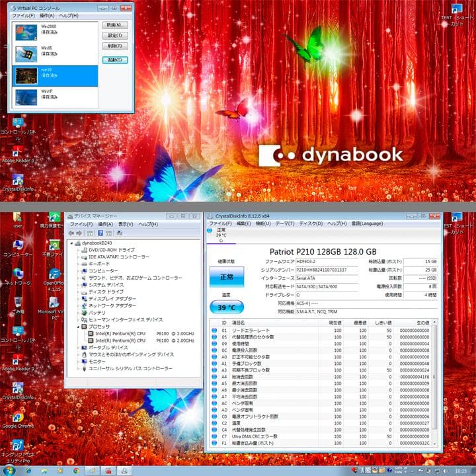Expand the ディスク ドライブ node
The height and width of the screenshot is (476, 476).
[78, 292]
